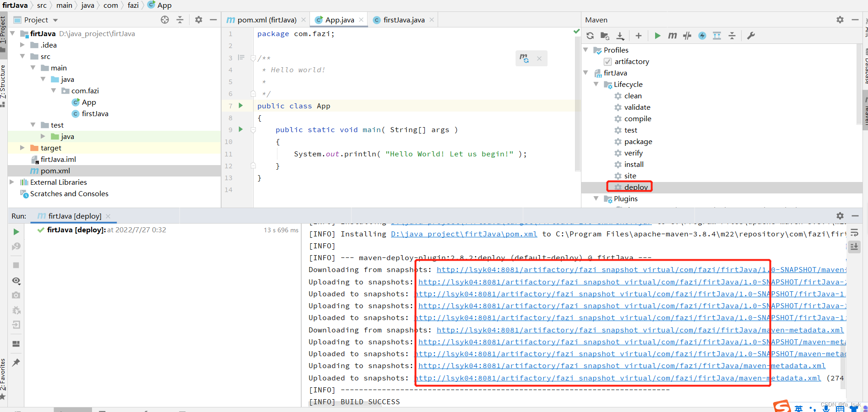This screenshot has width=868, height=412.
Task: Toggle Maven offline mode icon
Action: pyautogui.click(x=702, y=36)
